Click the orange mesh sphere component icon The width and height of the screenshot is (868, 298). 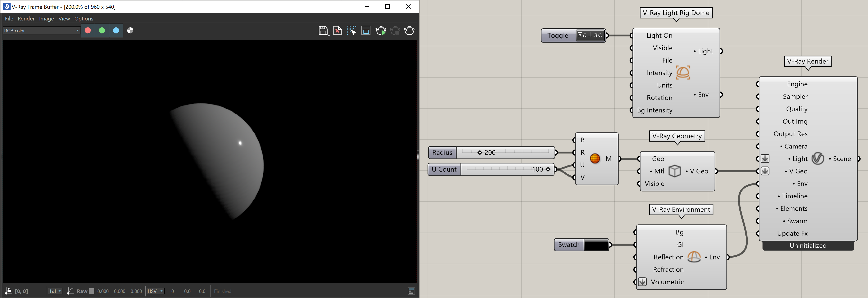click(x=595, y=158)
